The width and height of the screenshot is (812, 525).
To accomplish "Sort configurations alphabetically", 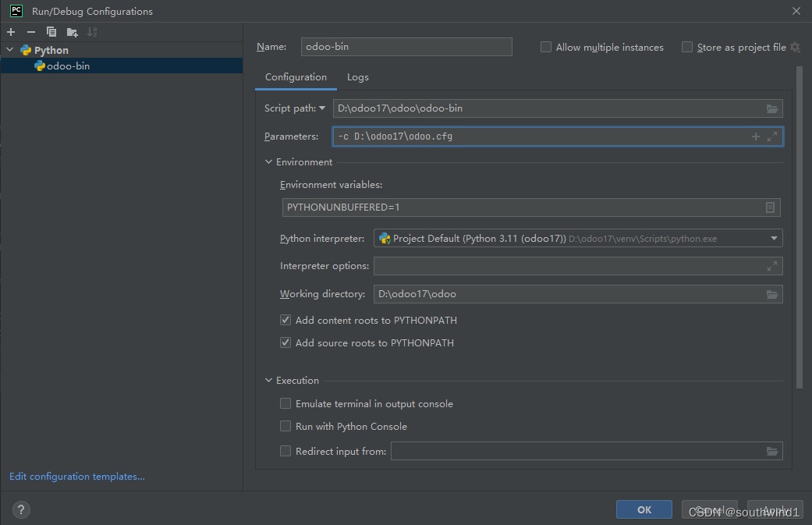I will coord(92,32).
